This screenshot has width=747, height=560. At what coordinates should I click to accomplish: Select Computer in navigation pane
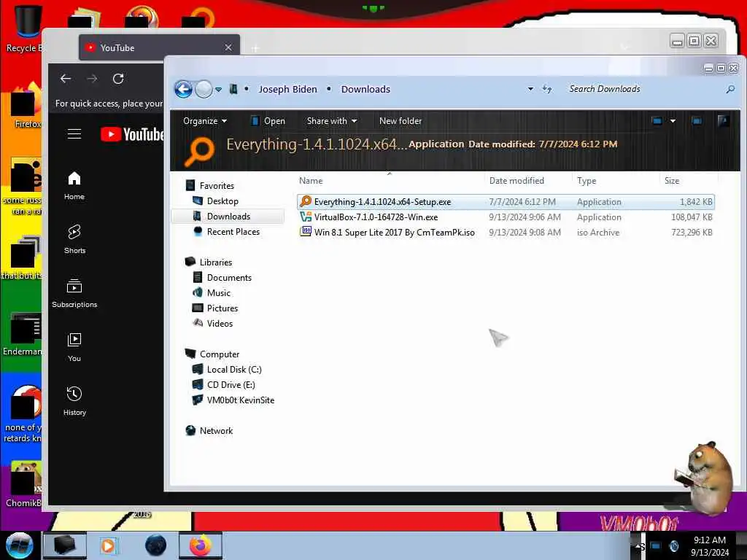[219, 354]
